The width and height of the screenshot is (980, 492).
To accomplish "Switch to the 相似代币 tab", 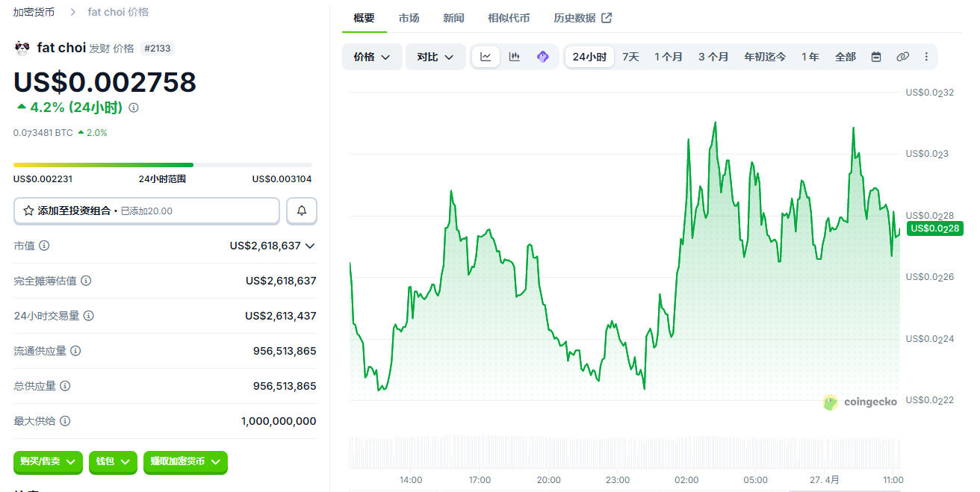I will [x=509, y=18].
